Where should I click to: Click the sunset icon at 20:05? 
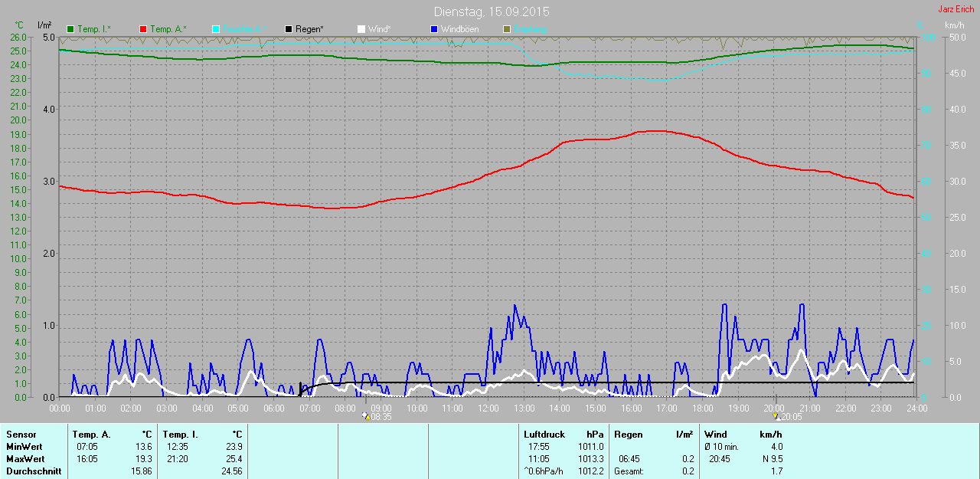tap(777, 417)
